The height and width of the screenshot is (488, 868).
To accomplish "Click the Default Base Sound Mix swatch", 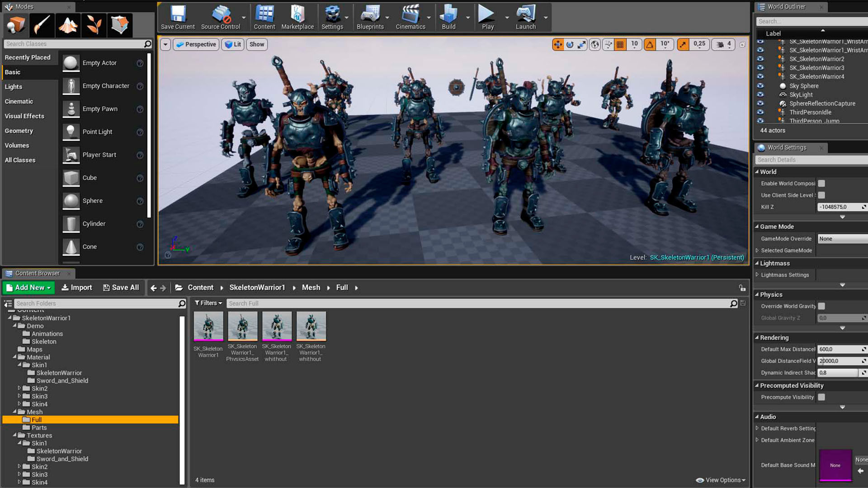I will tap(835, 465).
